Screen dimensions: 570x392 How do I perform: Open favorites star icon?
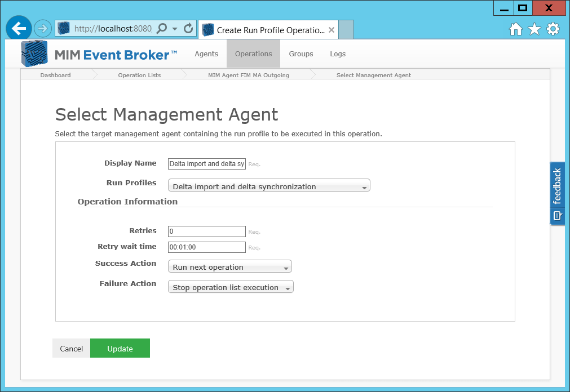point(534,29)
